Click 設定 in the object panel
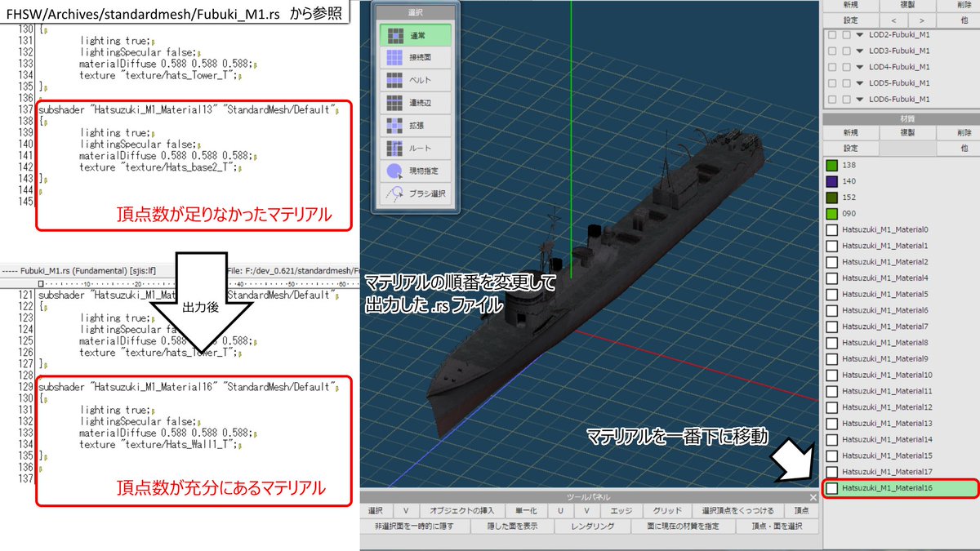This screenshot has height=551, width=980. click(851, 20)
